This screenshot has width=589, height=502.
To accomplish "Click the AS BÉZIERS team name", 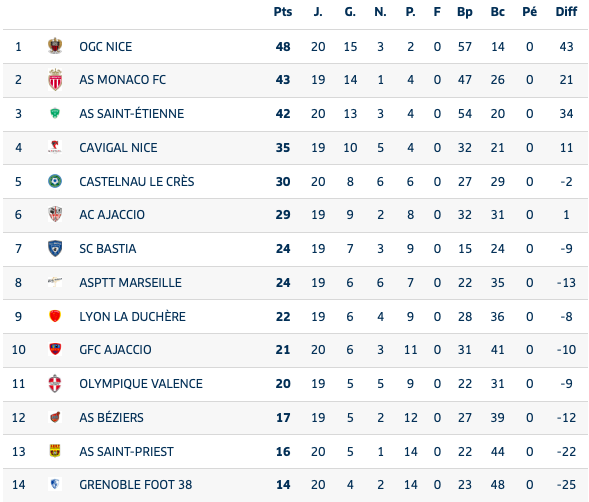I will 111,417.
